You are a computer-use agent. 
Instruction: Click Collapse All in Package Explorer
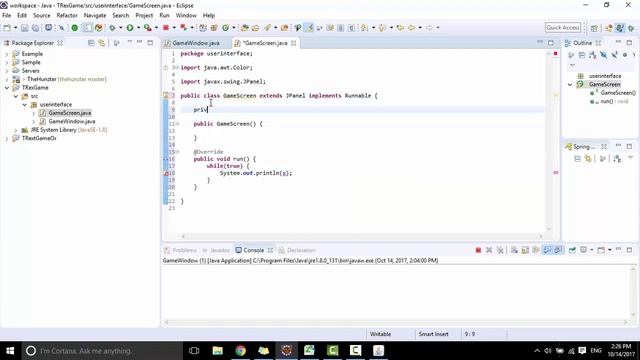coord(91,43)
